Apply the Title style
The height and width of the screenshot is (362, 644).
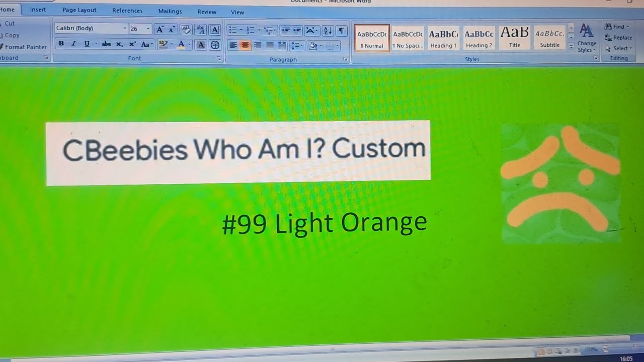[x=515, y=37]
